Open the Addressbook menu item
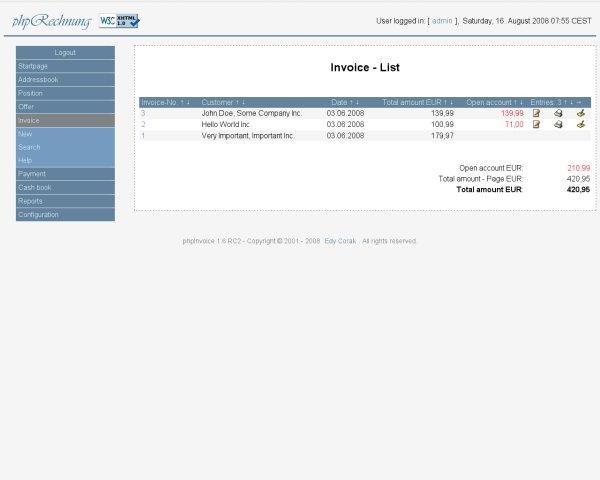Viewport: 600px width, 480px height. (x=38, y=79)
